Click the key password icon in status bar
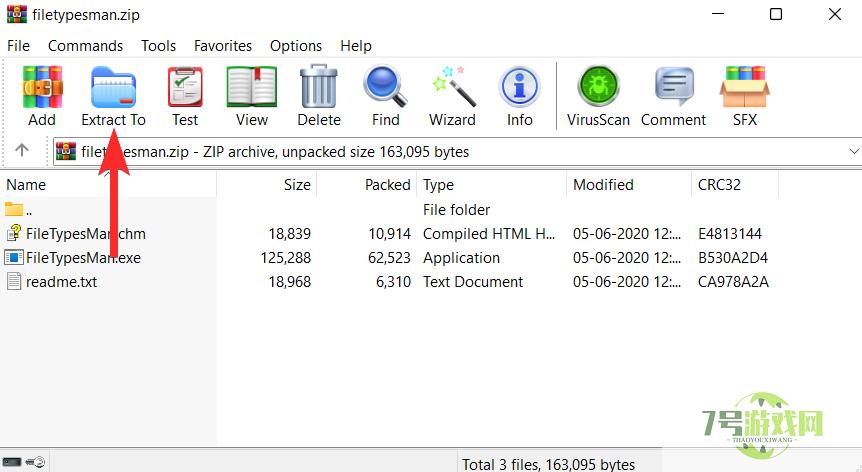This screenshot has width=862, height=472. 35,462
